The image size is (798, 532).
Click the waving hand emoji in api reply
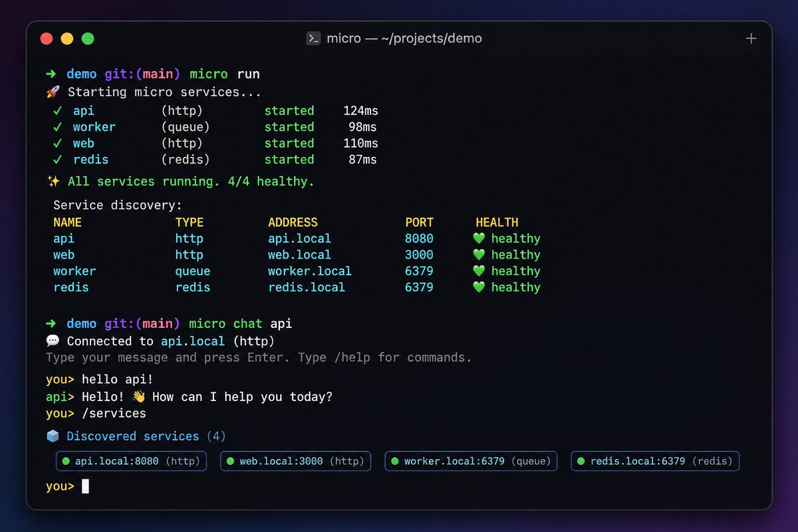coord(138,397)
